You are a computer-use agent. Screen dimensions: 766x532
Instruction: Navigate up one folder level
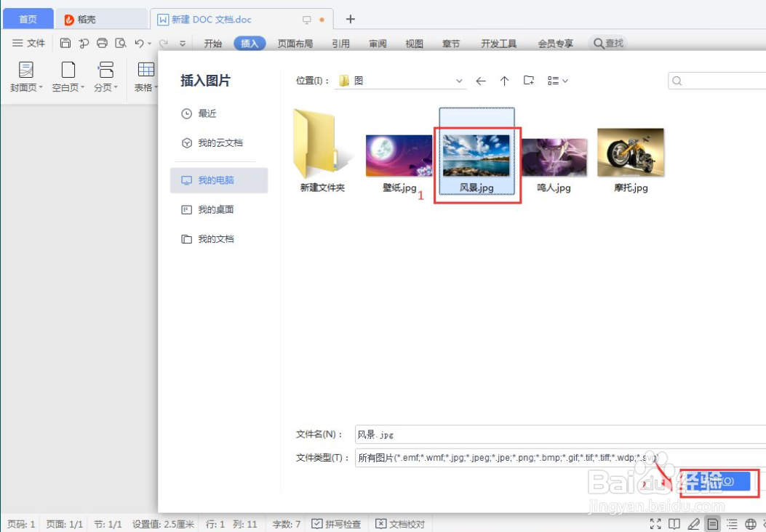[x=504, y=81]
